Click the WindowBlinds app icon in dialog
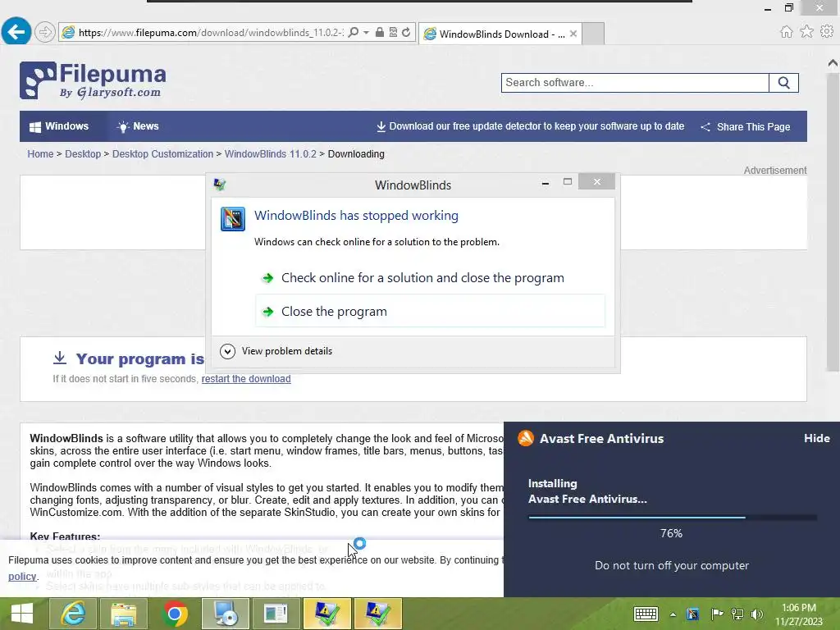 pyautogui.click(x=233, y=218)
